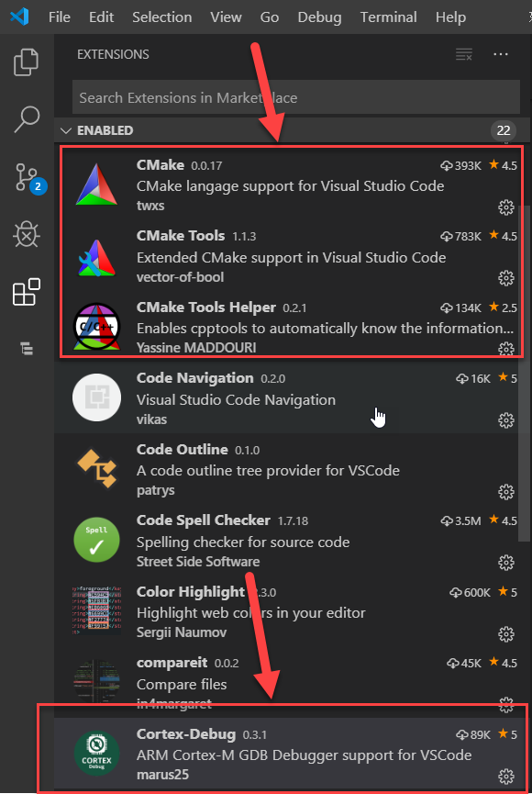Open the tree outline icon in activity bar

(x=27, y=349)
